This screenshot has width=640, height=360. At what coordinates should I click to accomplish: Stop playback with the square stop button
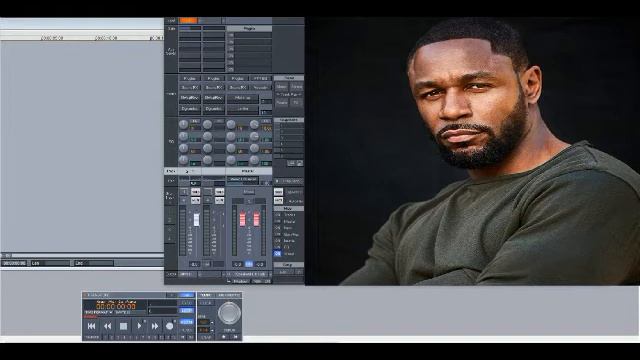[x=123, y=326]
